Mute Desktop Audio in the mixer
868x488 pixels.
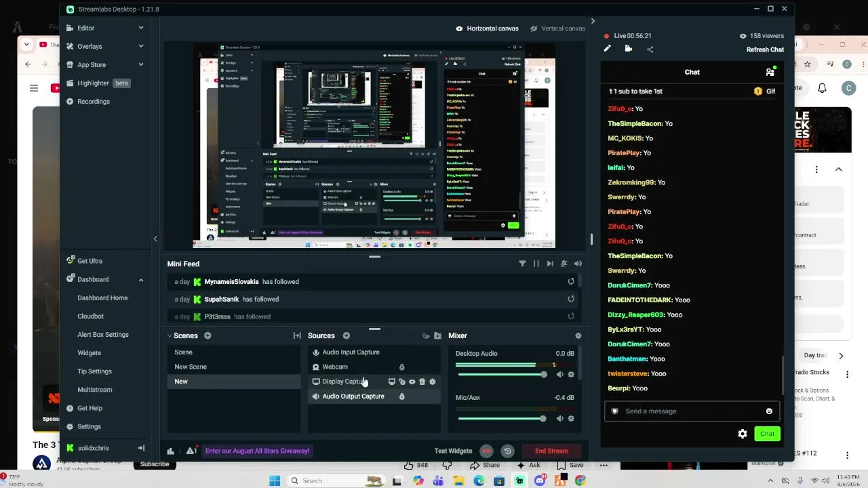(x=559, y=374)
